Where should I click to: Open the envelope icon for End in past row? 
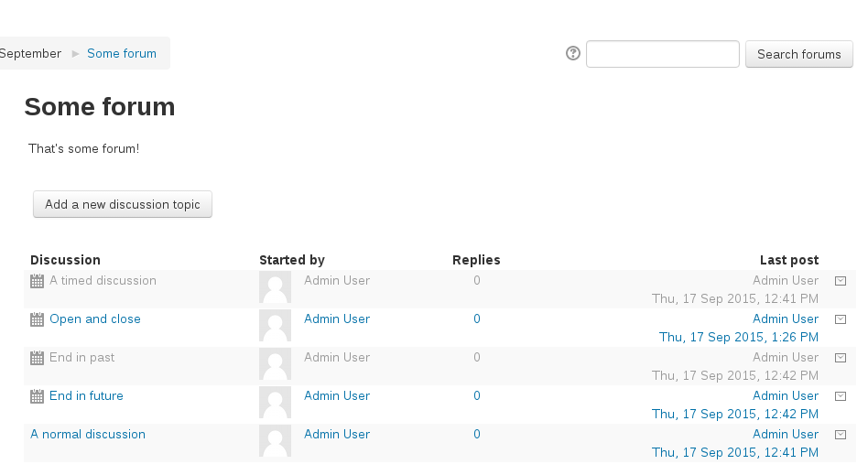point(841,358)
